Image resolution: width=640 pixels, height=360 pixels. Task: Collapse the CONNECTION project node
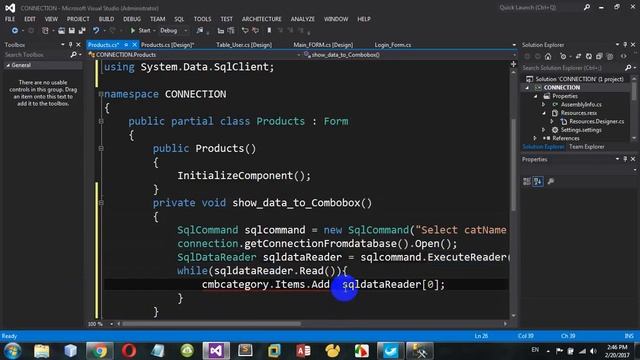click(x=527, y=88)
